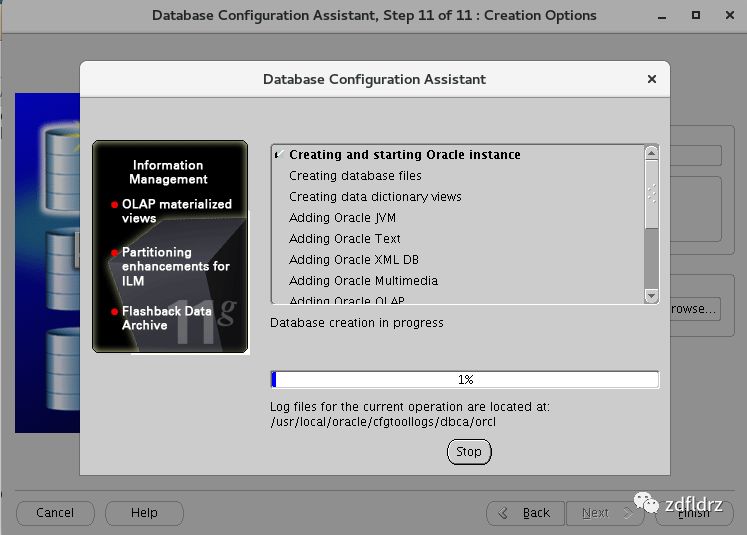
Task: Maximize the main Database Configuration Assistant window
Action: 696,15
